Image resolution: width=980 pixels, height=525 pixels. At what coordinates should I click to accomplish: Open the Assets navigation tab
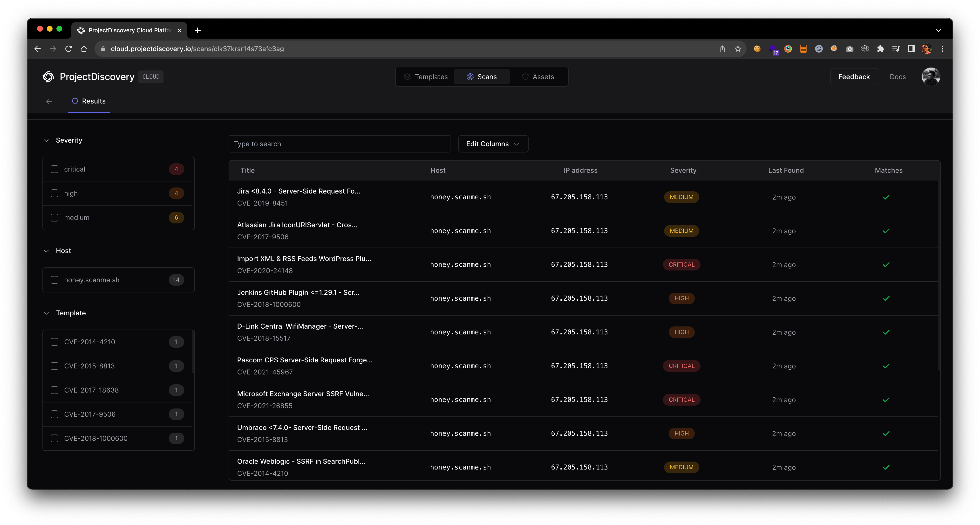click(538, 76)
